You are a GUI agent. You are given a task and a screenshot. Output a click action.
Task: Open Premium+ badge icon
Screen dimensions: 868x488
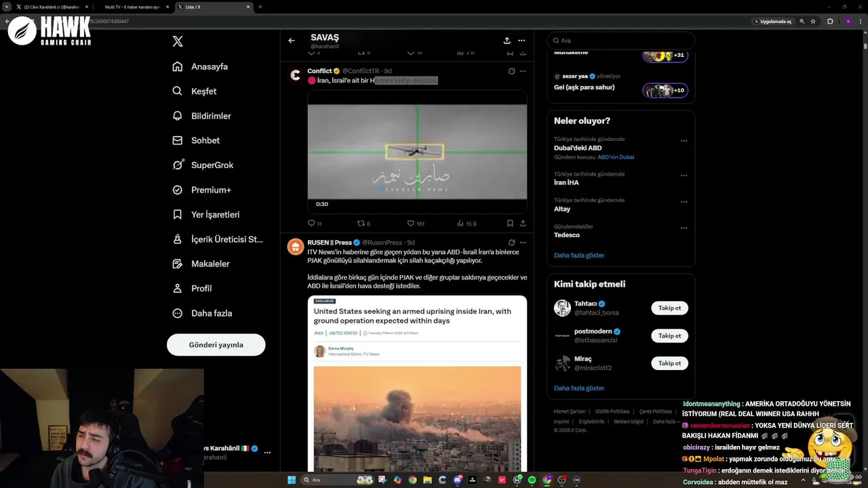pos(178,190)
